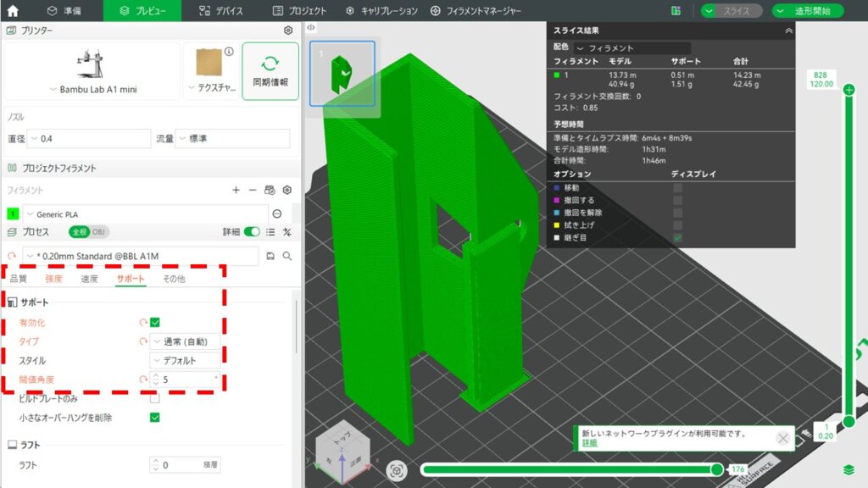Select the 強度 settings tab
This screenshot has height=488, width=868.
coord(53,278)
